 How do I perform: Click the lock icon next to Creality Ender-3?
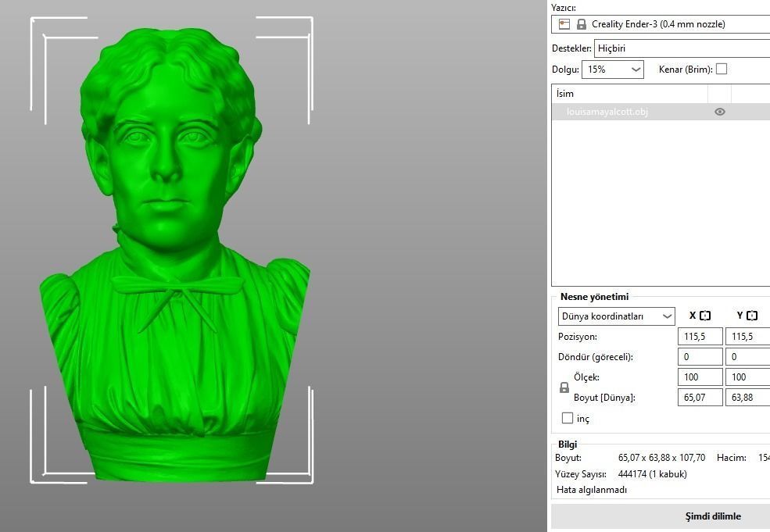click(582, 24)
